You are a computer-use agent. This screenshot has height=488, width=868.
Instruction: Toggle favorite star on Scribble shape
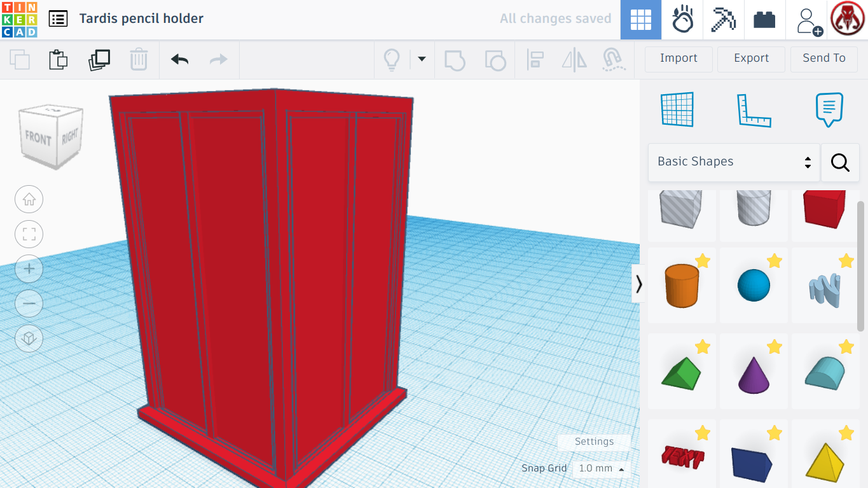846,261
